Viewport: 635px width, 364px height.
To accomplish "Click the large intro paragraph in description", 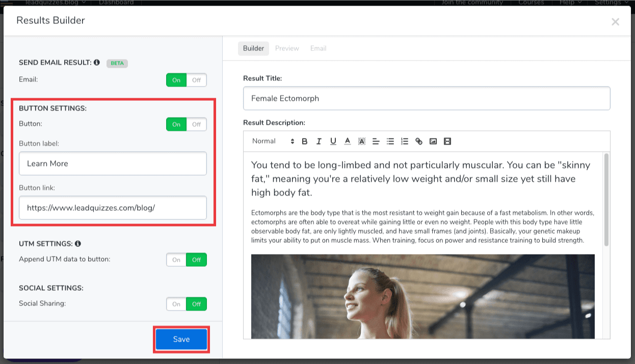I will [421, 179].
